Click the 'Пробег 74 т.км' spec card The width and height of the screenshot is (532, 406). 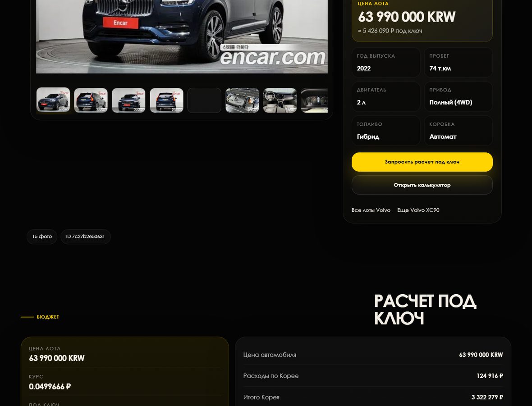pyautogui.click(x=459, y=62)
